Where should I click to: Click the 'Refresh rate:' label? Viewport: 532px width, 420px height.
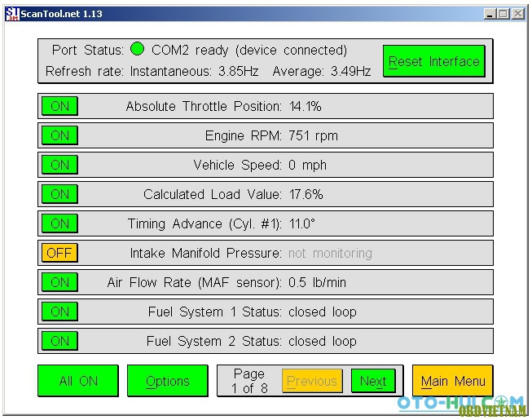[85, 71]
